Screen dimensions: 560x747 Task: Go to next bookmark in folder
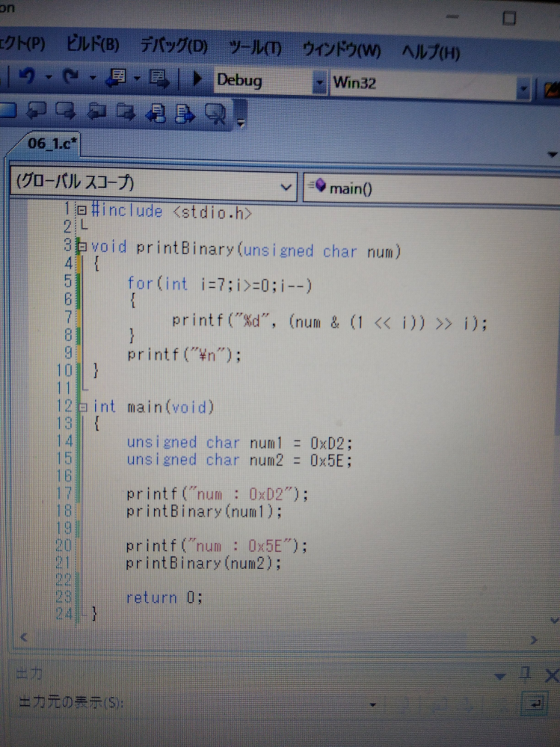pyautogui.click(x=126, y=112)
